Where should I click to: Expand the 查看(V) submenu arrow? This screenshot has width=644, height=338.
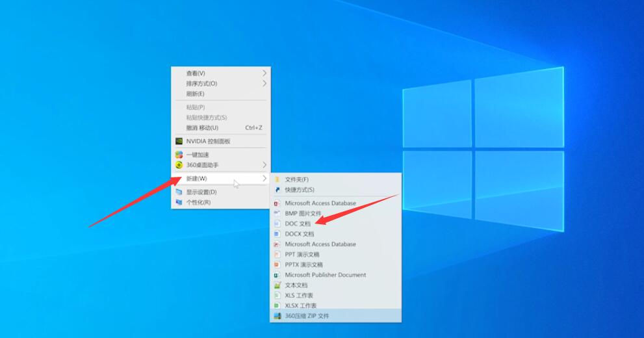point(264,73)
